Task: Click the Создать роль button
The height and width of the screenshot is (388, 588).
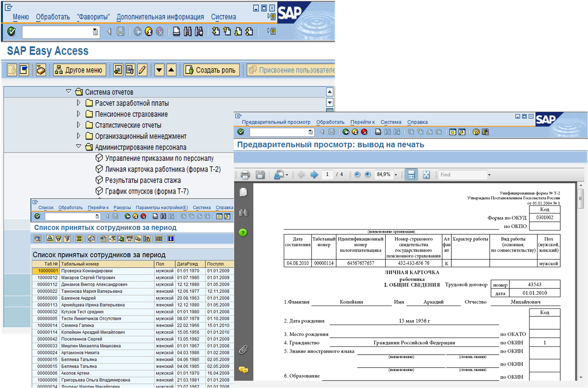Action: click(x=211, y=70)
